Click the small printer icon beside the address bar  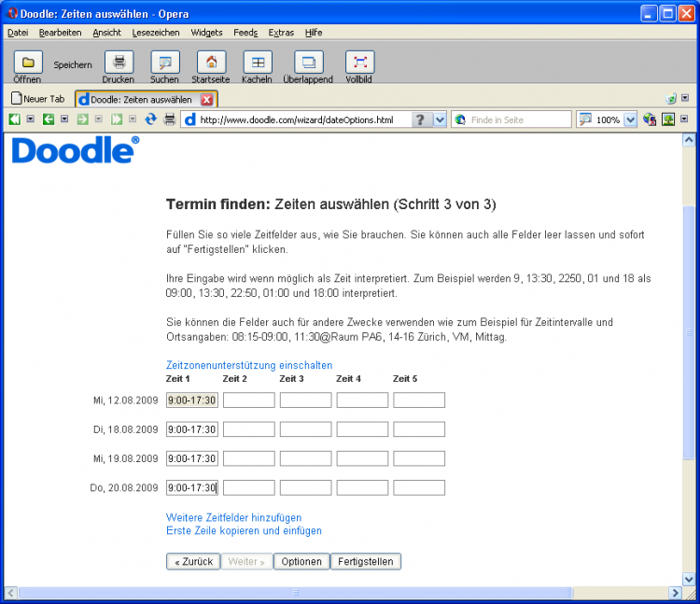(x=170, y=119)
